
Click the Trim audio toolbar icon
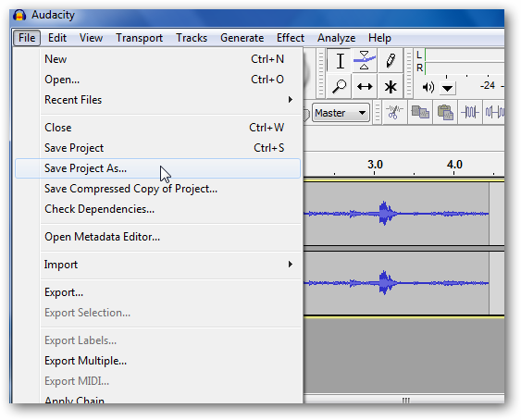[470, 112]
